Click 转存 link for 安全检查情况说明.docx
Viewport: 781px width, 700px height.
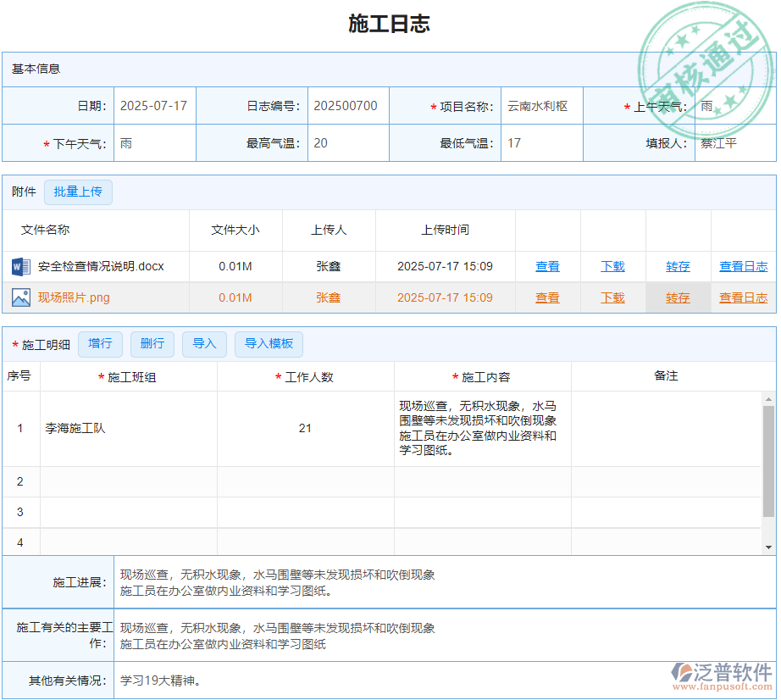pyautogui.click(x=677, y=266)
